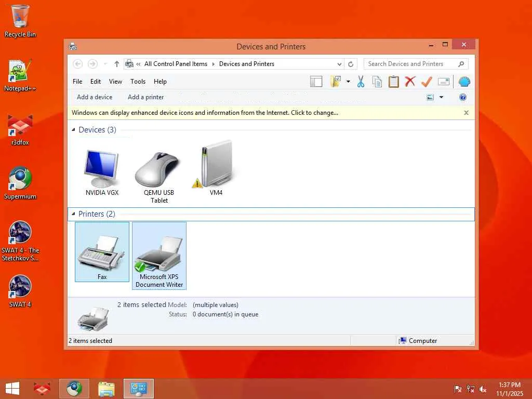Click the printer thumbnail in details pane
Viewport: 532px width, 399px height.
tap(93, 318)
